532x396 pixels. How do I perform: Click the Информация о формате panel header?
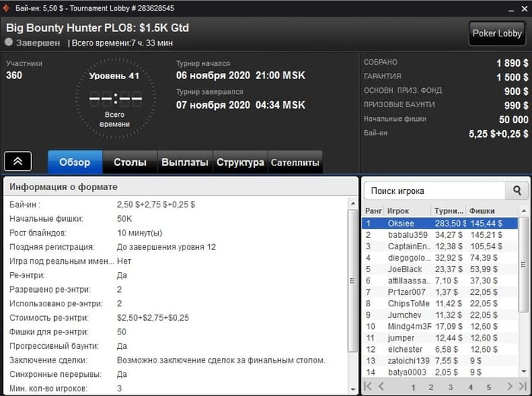point(181,187)
